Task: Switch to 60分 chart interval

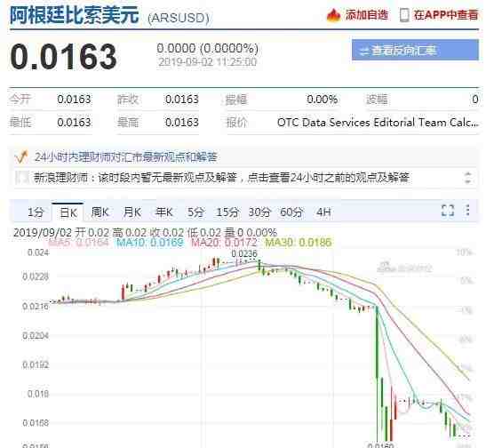Action: click(x=291, y=212)
